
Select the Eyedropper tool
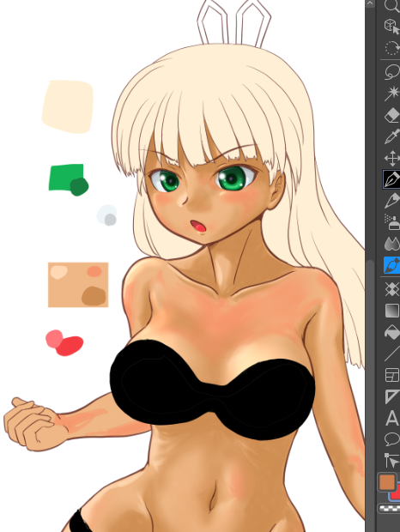(x=392, y=136)
